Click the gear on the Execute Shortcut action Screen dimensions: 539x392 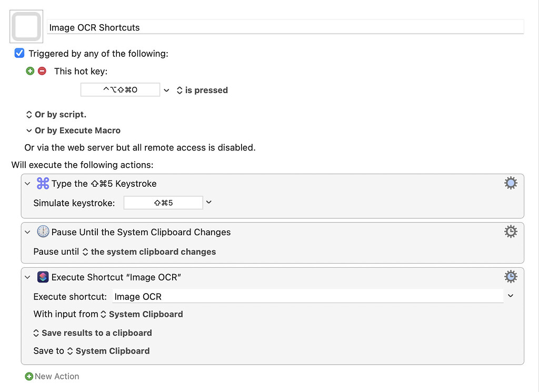tap(510, 276)
